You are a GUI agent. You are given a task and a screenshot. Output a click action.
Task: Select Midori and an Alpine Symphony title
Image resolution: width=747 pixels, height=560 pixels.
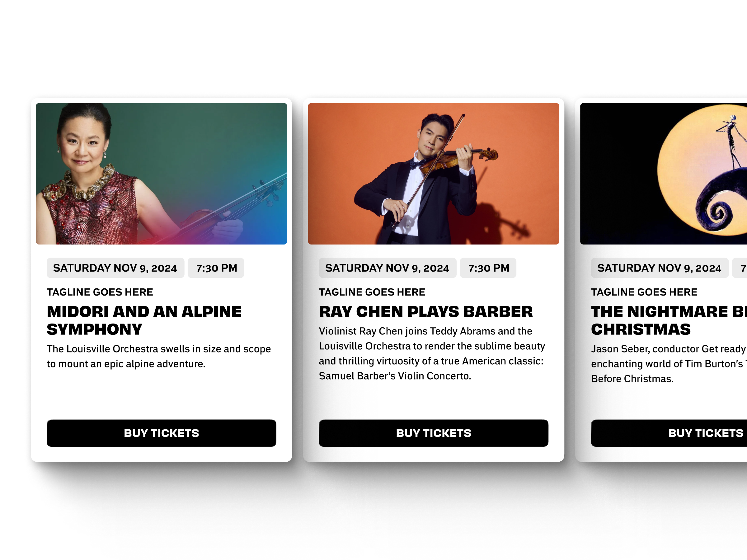click(144, 320)
